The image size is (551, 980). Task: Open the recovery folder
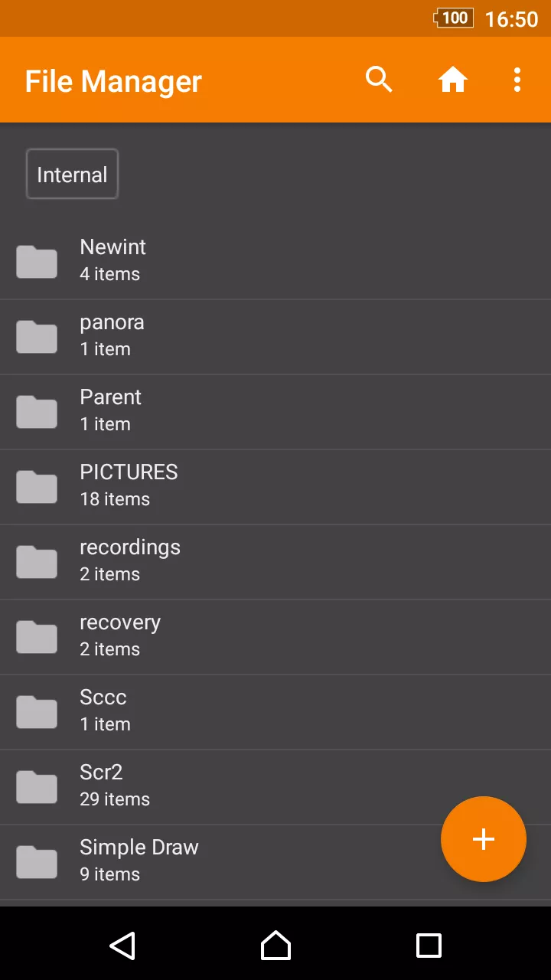275,637
